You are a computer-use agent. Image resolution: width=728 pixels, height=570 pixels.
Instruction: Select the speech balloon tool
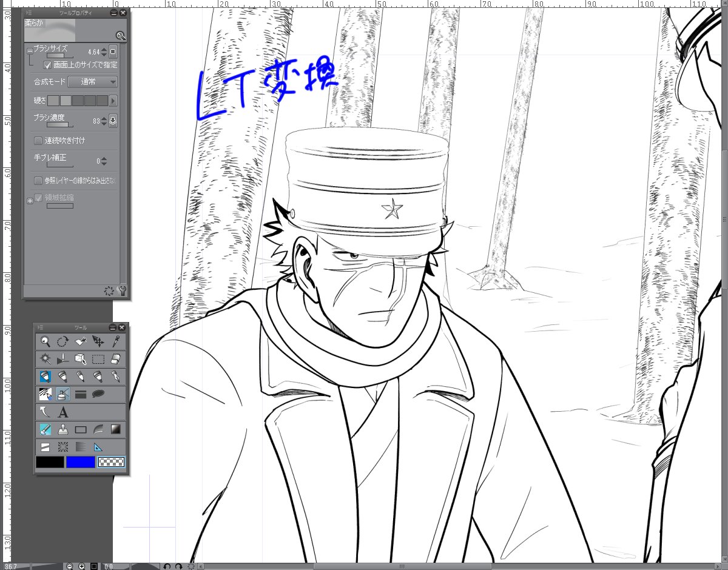point(98,394)
